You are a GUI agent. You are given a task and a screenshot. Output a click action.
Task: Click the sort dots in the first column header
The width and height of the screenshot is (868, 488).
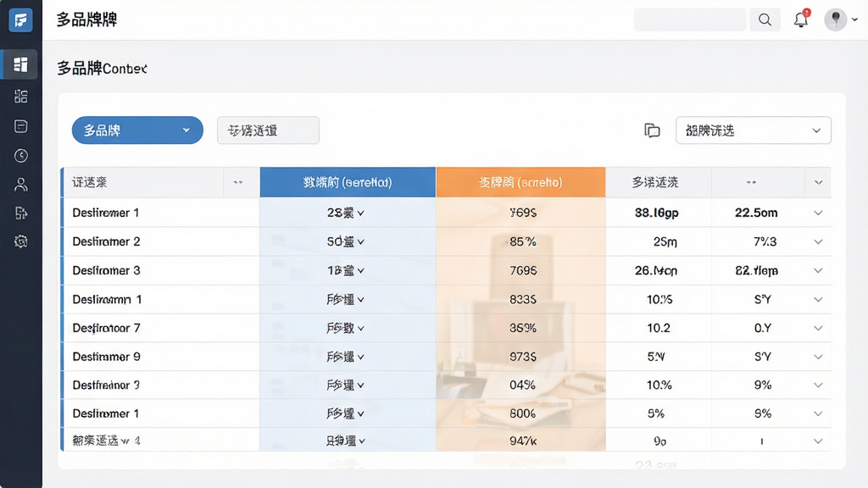click(x=238, y=182)
